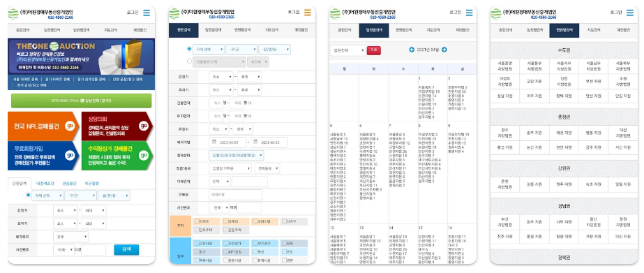This screenshot has width=644, height=273.
Task: Click calendar icon in the start date field
Action: tap(214, 142)
